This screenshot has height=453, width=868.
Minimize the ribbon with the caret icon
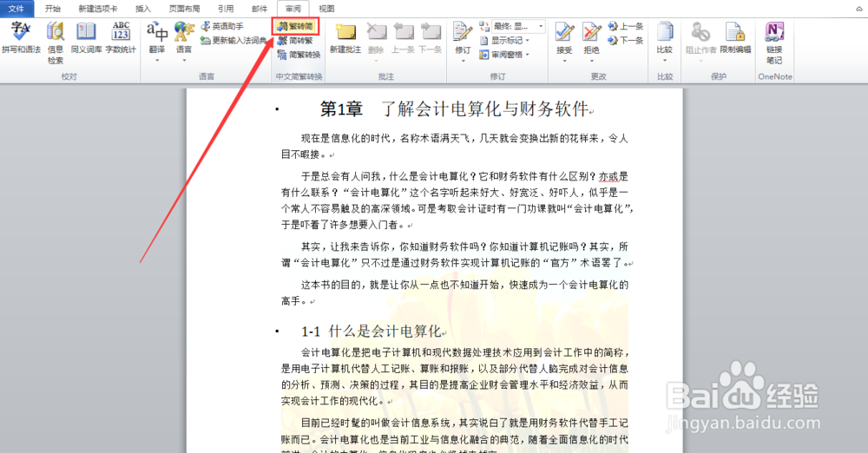point(859,9)
